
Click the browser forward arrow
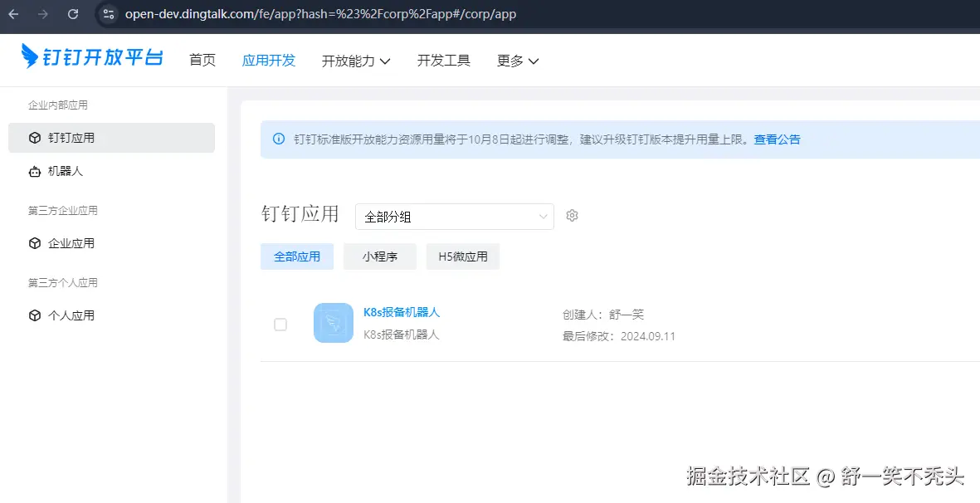click(43, 14)
